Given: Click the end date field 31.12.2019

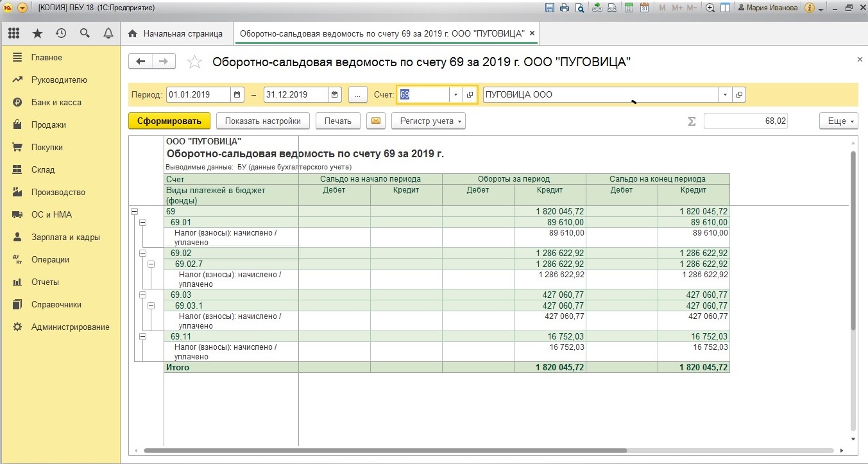Looking at the screenshot, I should [x=296, y=94].
